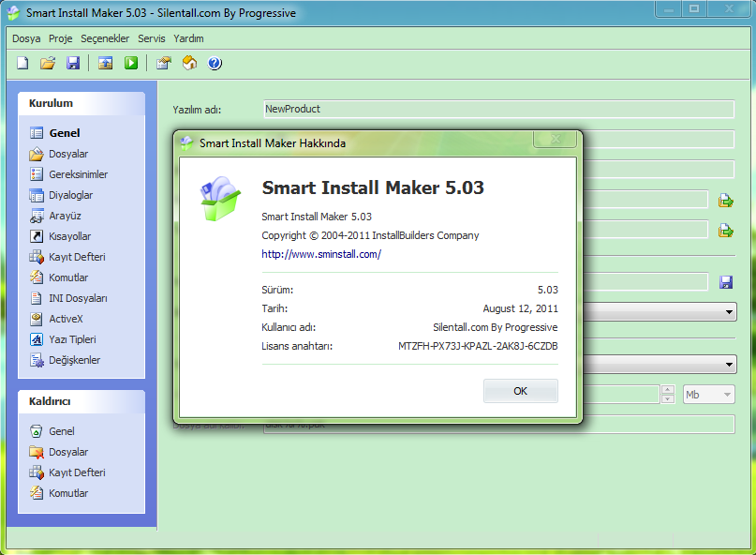
Task: Decrease size with the spinner down arrow
Action: tap(668, 398)
